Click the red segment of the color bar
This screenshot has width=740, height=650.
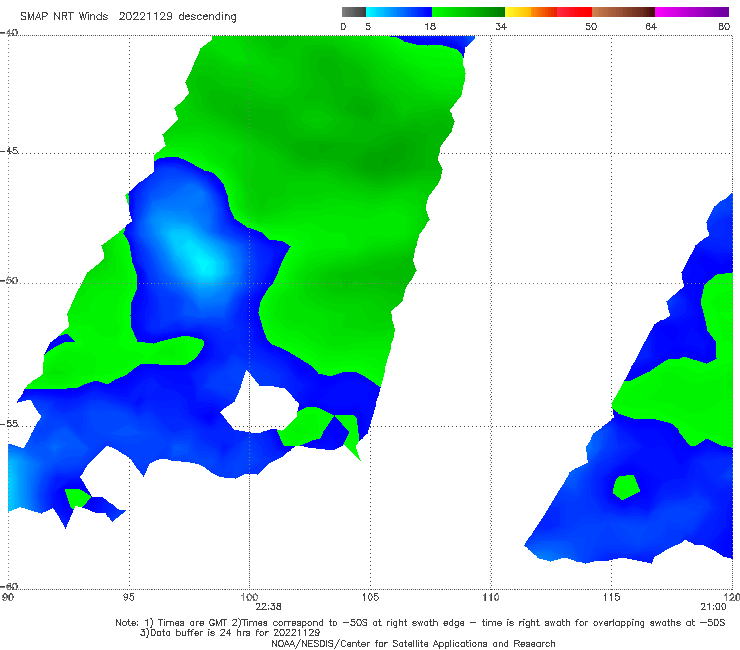[x=574, y=12]
